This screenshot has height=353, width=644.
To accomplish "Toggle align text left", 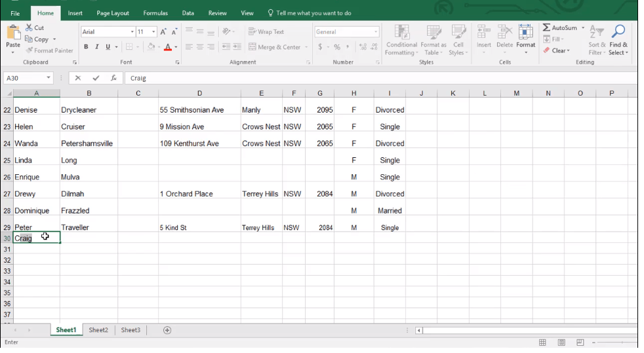I will [188, 47].
